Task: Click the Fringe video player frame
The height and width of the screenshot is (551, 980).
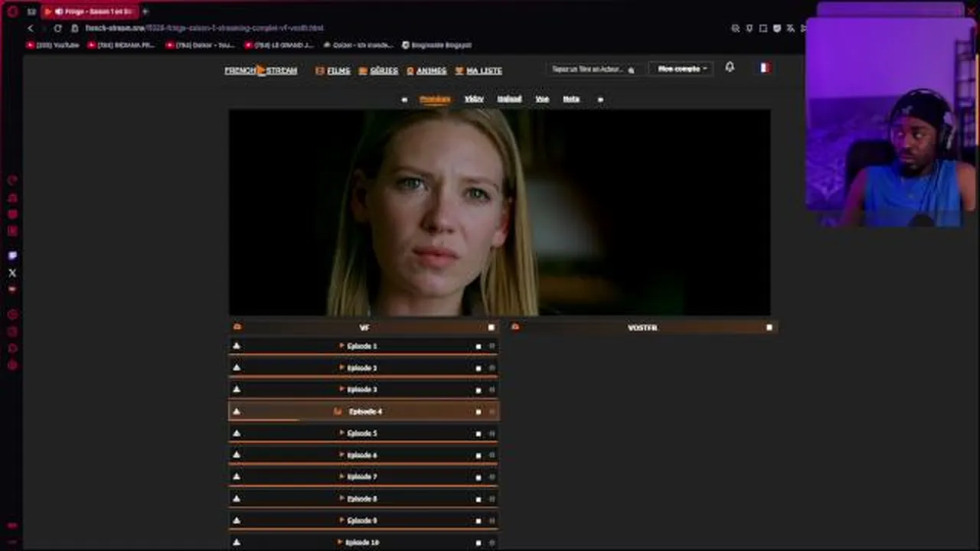Action: tap(500, 212)
